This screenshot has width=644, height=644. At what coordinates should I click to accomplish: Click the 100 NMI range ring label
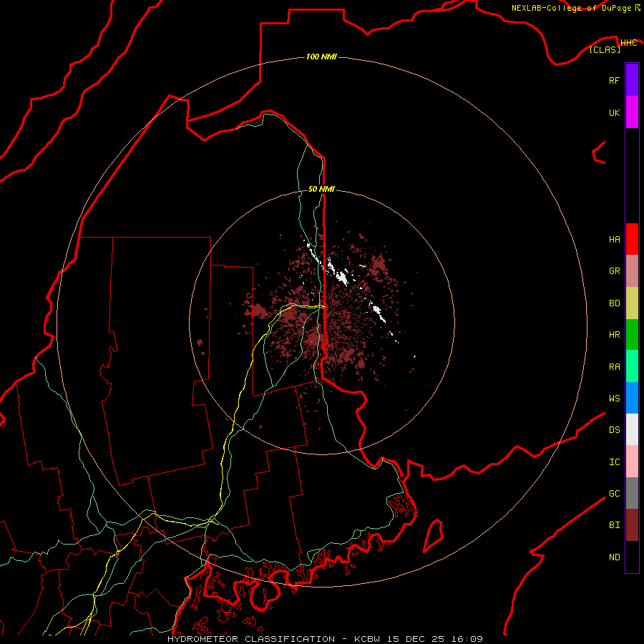coord(321,57)
